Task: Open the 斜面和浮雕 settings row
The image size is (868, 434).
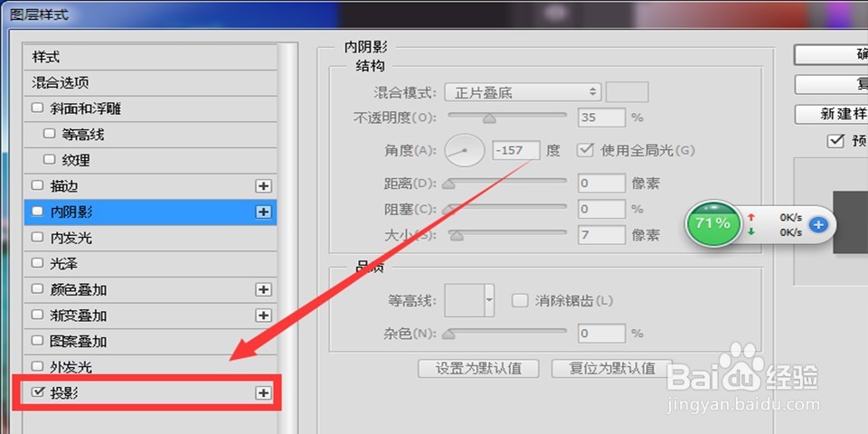Action: click(x=150, y=108)
